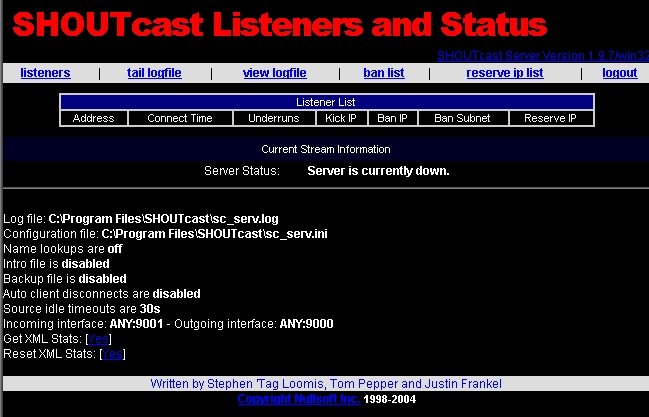Viewport: 649px width, 417px height.
Task: Click the 1998-2004 copyright years
Action: pyautogui.click(x=390, y=399)
